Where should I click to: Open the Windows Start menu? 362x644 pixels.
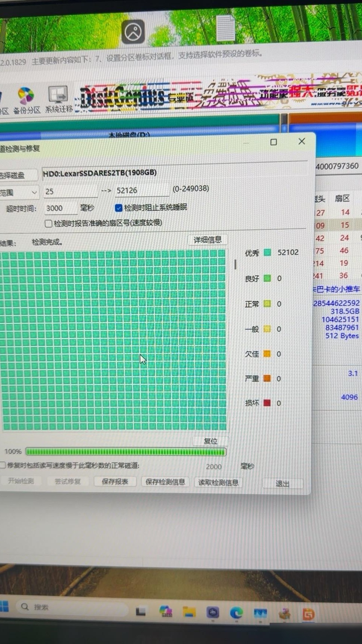click(x=4, y=606)
